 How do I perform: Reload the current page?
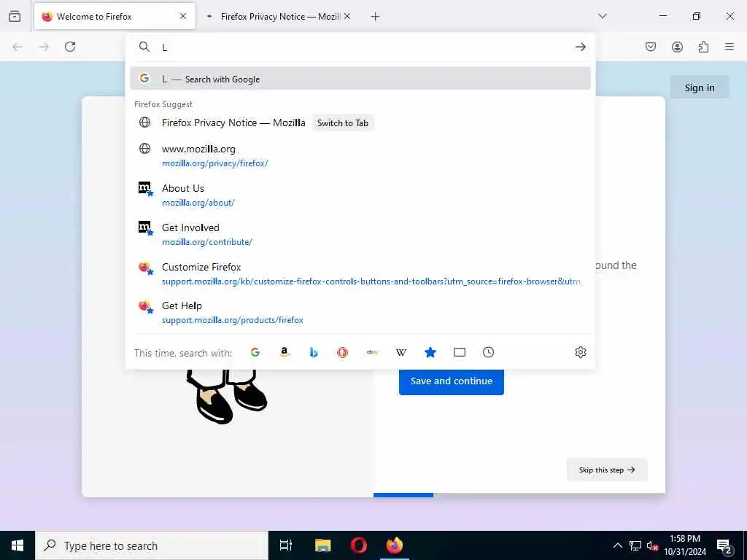click(70, 47)
